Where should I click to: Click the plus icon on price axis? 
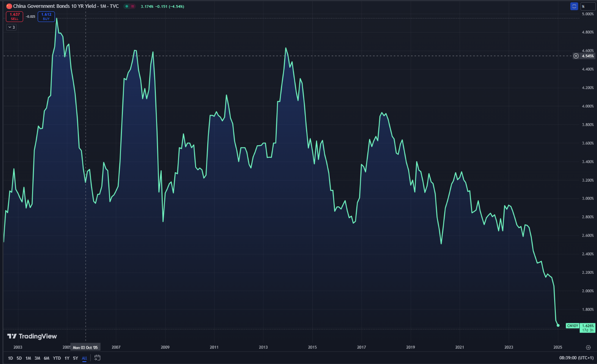click(x=576, y=56)
